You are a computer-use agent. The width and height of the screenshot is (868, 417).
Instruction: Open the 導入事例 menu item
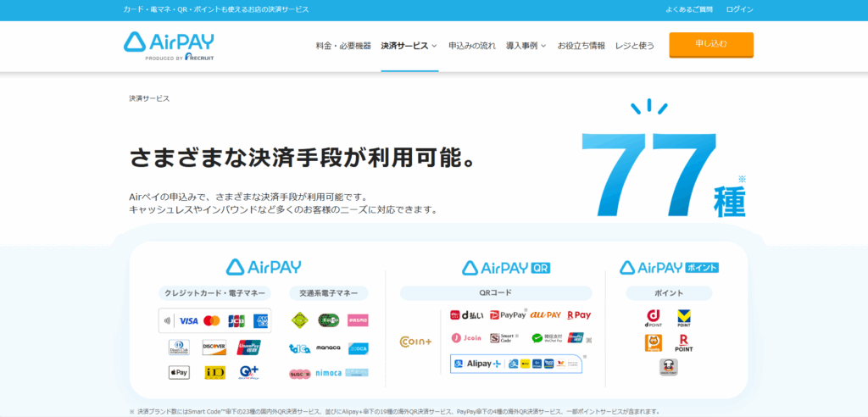click(x=521, y=46)
